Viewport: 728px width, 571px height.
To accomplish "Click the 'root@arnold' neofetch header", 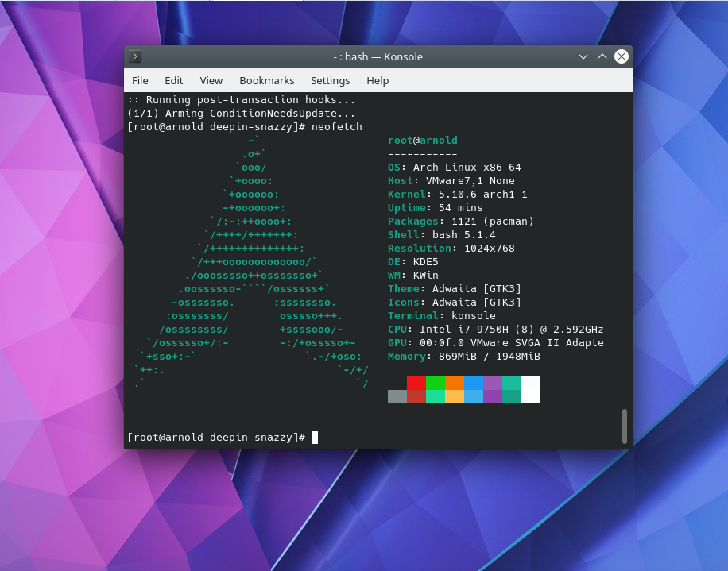I will tap(423, 140).
